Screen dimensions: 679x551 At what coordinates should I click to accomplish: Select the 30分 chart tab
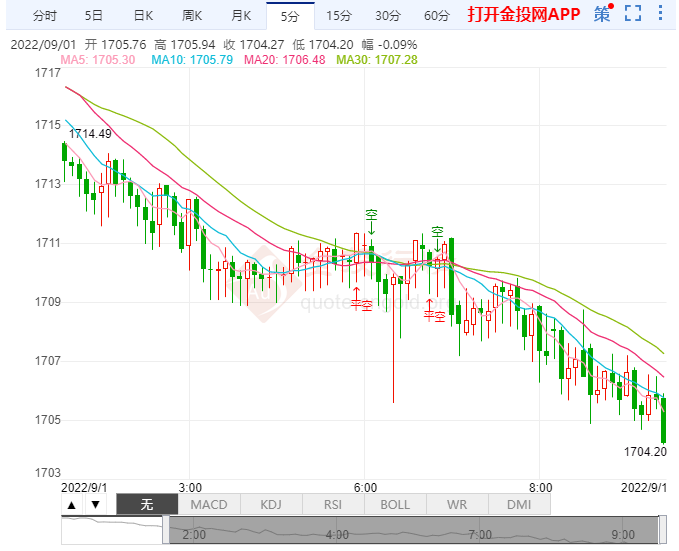tap(388, 16)
